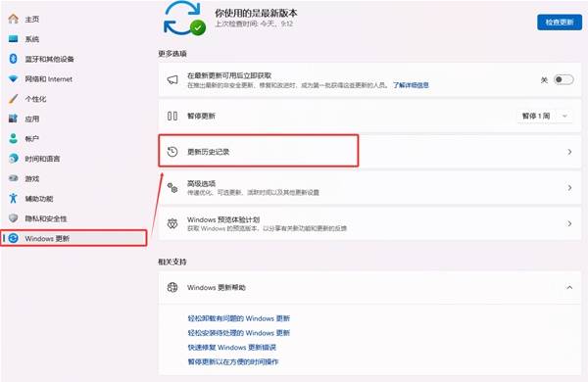Screen dimensions: 588x382
Task: Open 高级选项 via its right chevron
Action: (569, 187)
